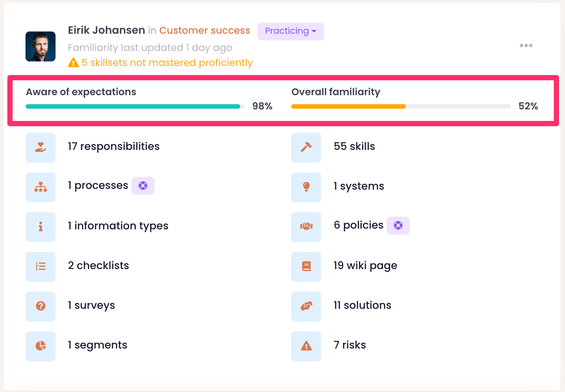Click the checklists list icon
565x392 pixels.
pos(41,266)
